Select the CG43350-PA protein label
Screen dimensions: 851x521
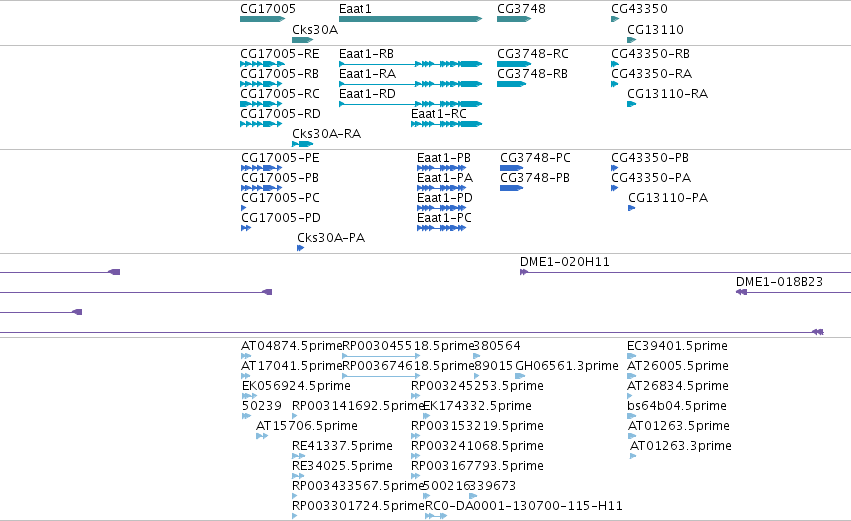click(x=651, y=178)
